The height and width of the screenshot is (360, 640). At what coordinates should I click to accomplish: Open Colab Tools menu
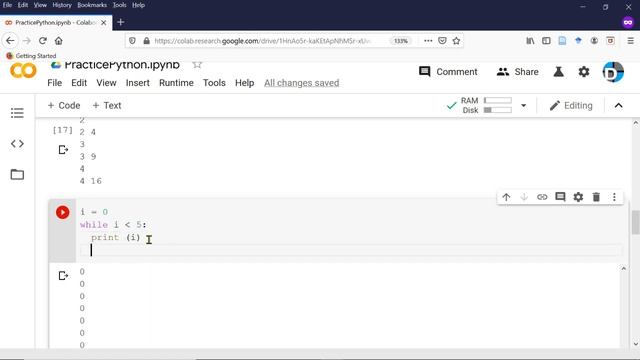pyautogui.click(x=214, y=83)
